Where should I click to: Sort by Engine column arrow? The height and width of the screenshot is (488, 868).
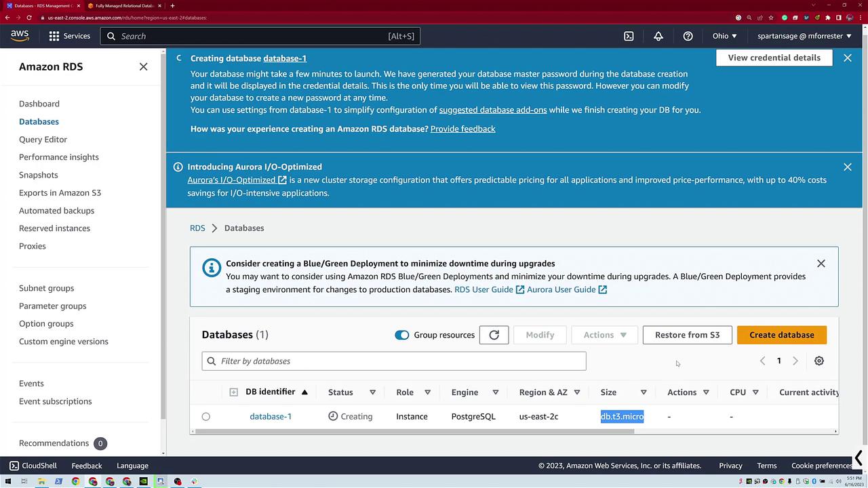(495, 392)
